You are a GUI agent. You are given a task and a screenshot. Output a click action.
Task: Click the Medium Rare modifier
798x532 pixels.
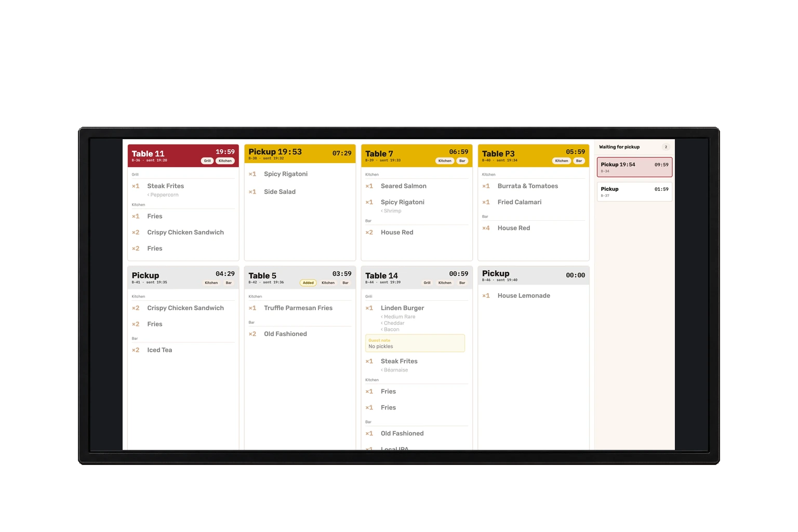(398, 317)
